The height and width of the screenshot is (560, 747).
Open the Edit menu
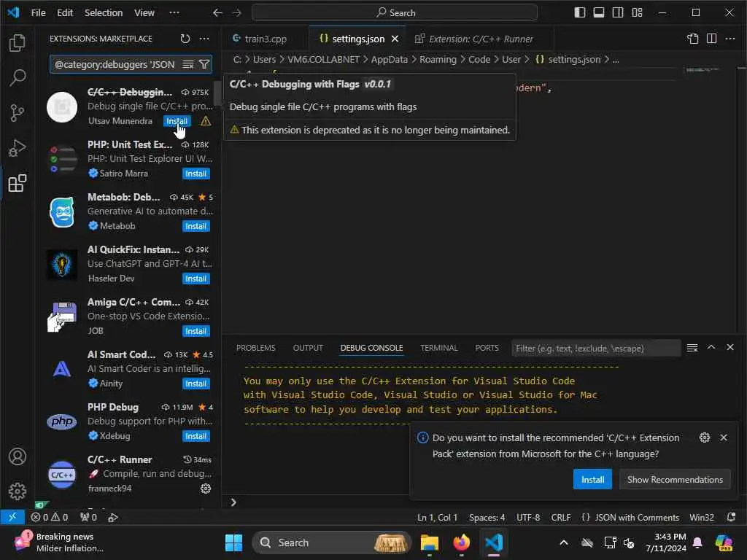[65, 13]
